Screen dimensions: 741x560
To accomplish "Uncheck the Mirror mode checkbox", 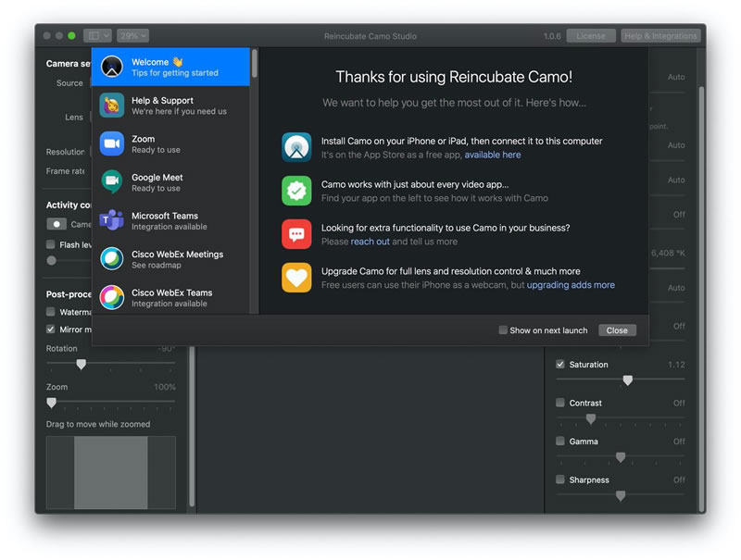I will (51, 330).
